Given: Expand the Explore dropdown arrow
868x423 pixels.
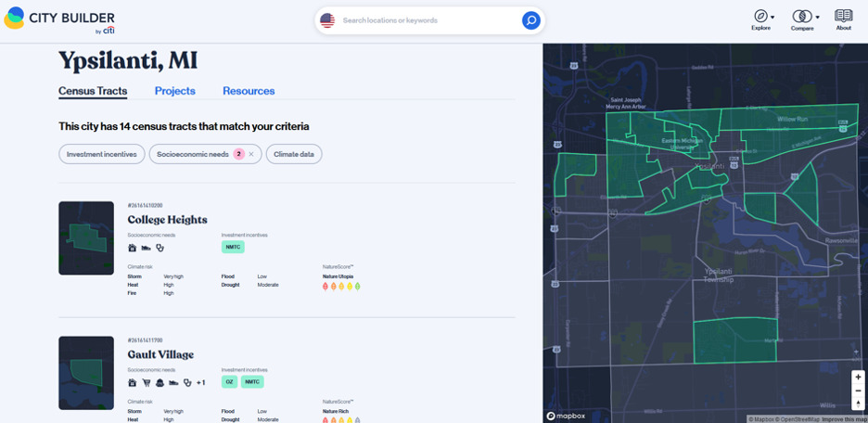Looking at the screenshot, I should click(x=772, y=18).
